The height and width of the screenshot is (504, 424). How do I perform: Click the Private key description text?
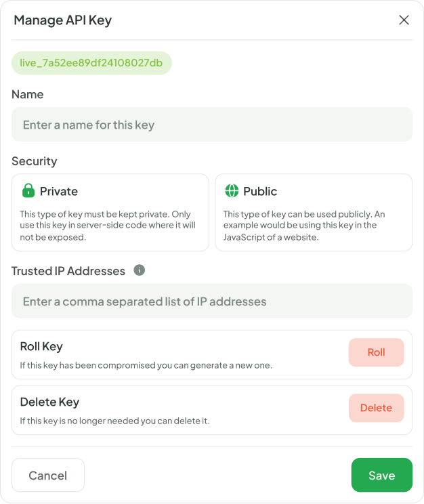click(x=108, y=226)
